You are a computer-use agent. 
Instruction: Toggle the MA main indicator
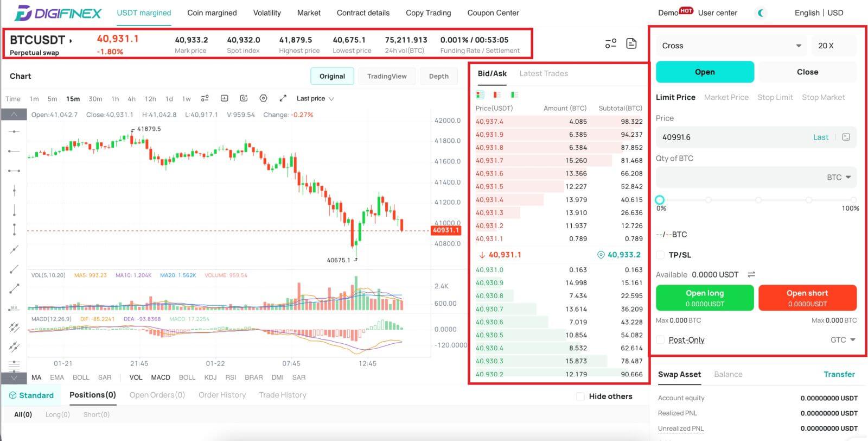36,377
